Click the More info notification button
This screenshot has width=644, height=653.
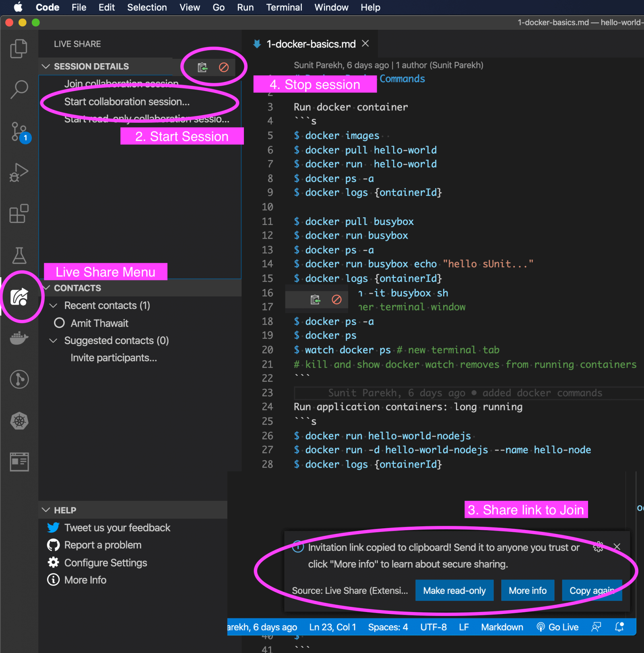click(528, 590)
